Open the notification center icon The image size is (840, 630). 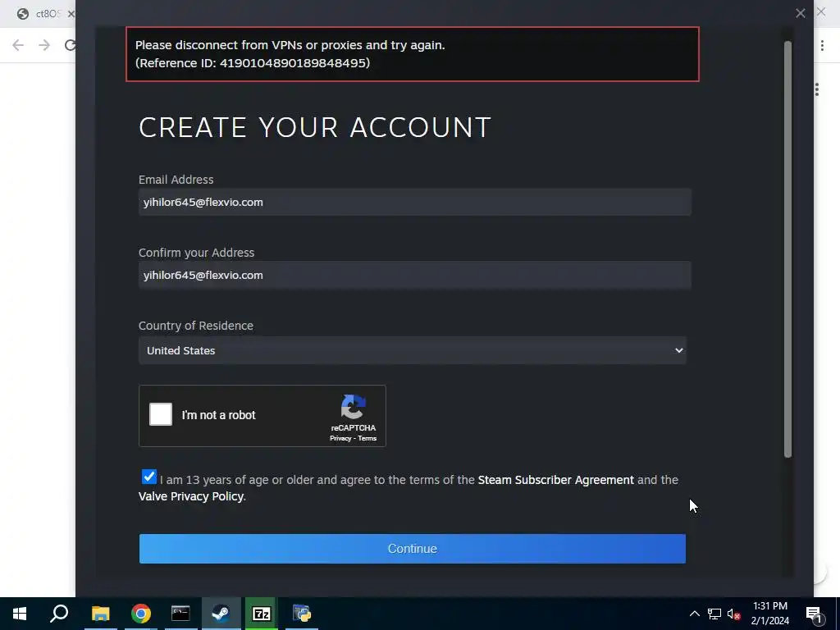coord(815,614)
